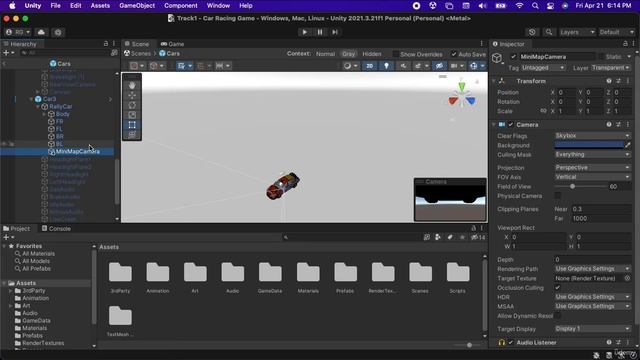Open the Layers dropdown

[x=578, y=32]
